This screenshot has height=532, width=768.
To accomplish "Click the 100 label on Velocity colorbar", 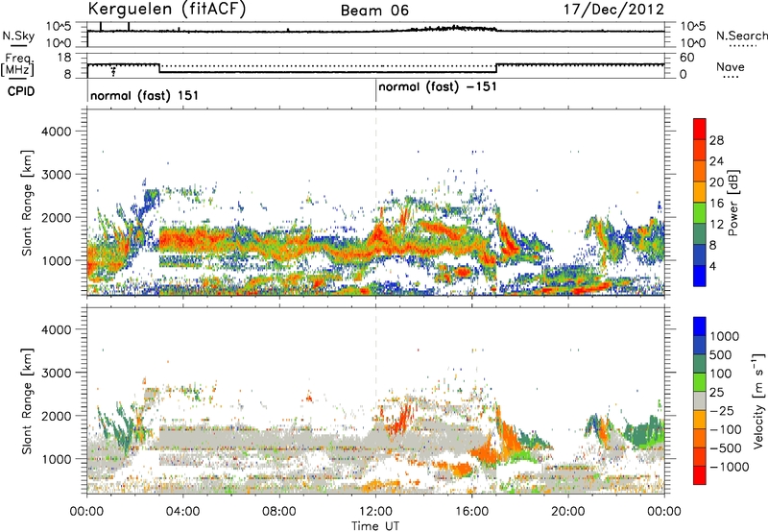I will click(x=721, y=374).
